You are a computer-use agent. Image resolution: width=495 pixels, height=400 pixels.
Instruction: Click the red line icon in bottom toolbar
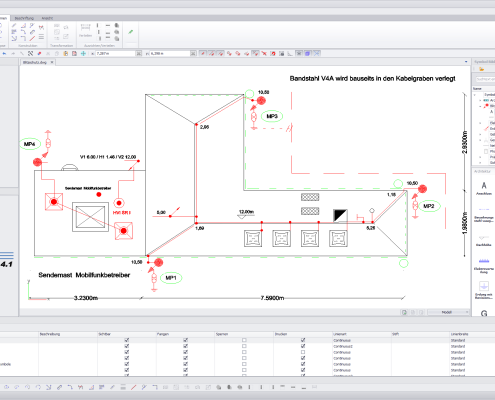[x=133, y=387]
